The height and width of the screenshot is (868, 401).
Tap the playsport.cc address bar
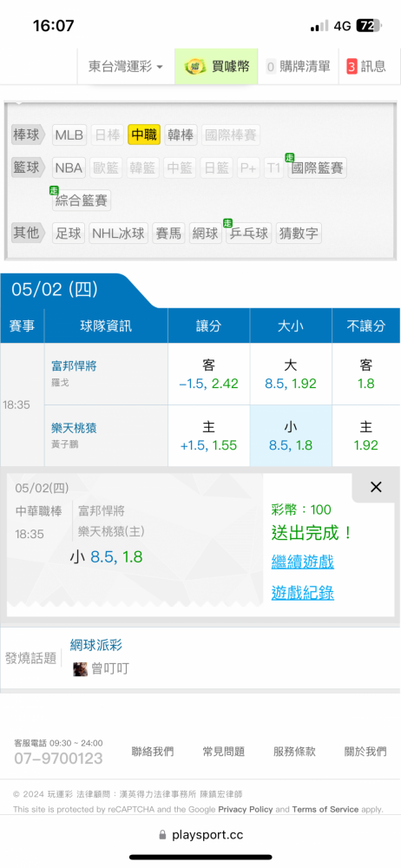(200, 835)
